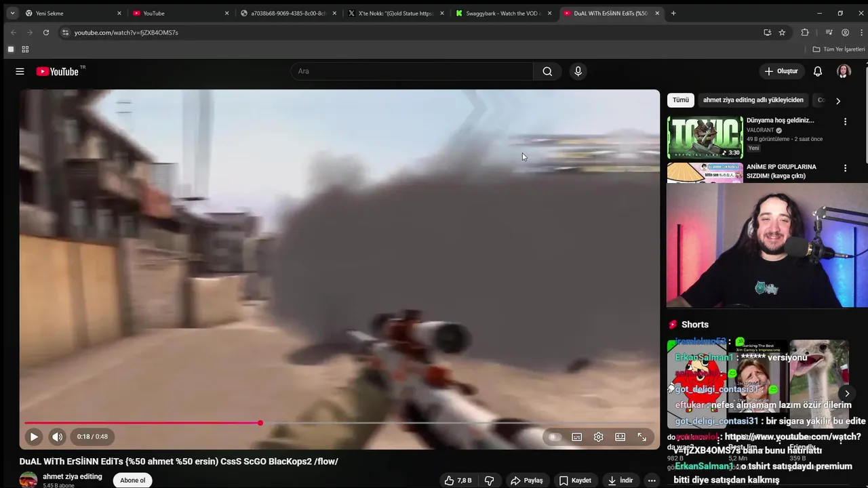Image resolution: width=868 pixels, height=488 pixels.
Task: Switch to theater mode view
Action: (620, 437)
